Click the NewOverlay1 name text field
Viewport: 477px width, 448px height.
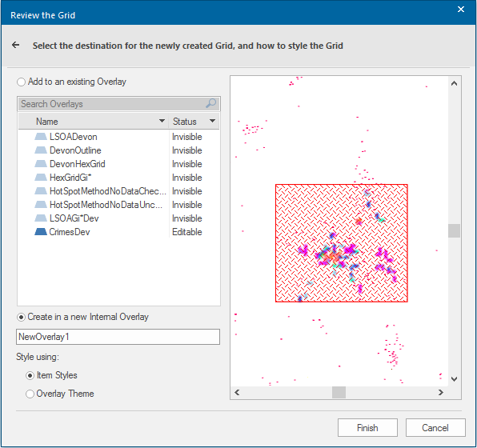118,337
